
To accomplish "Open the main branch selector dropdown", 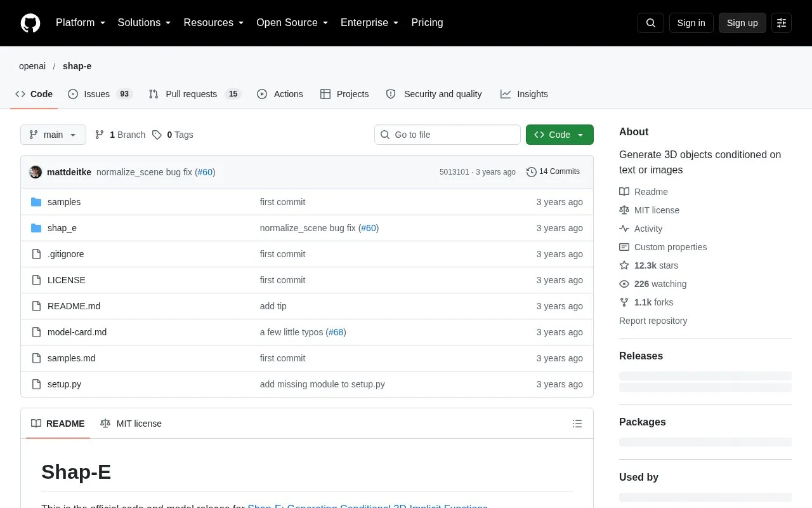I will click(x=53, y=135).
